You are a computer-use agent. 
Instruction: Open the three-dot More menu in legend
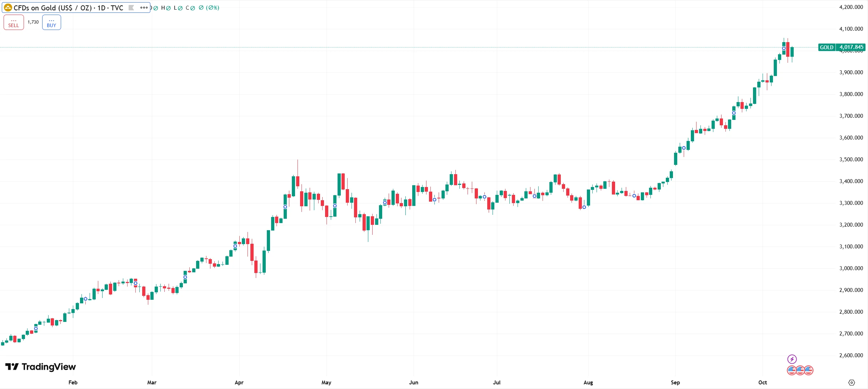point(144,7)
